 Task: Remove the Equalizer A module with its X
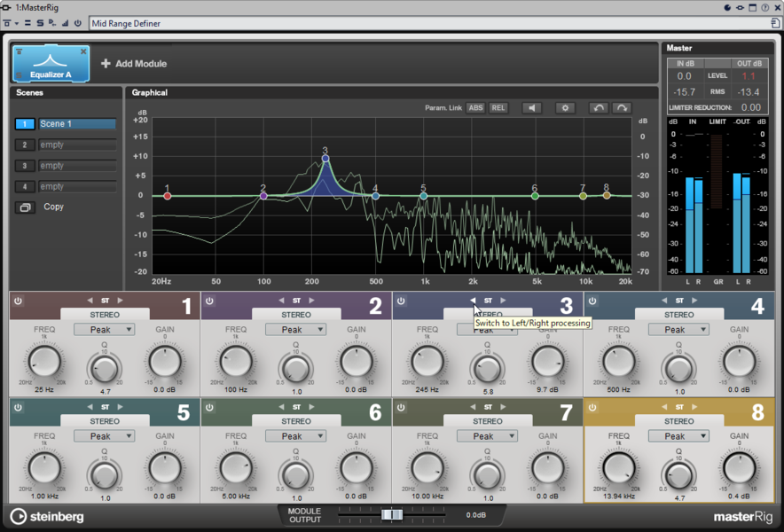83,51
